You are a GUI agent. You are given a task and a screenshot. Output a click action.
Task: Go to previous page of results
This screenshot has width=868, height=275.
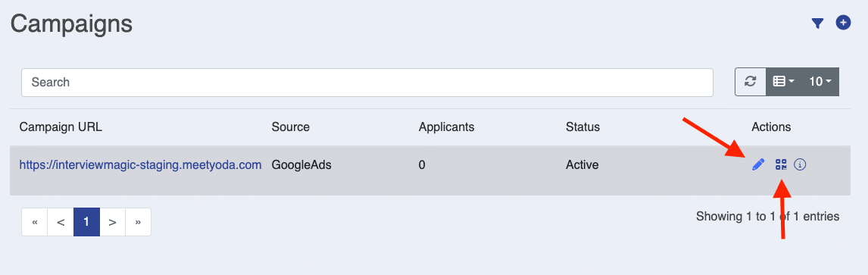[61, 222]
